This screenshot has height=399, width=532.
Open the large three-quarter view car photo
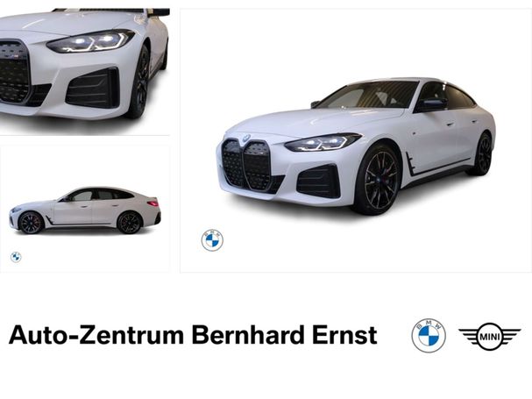click(x=356, y=140)
